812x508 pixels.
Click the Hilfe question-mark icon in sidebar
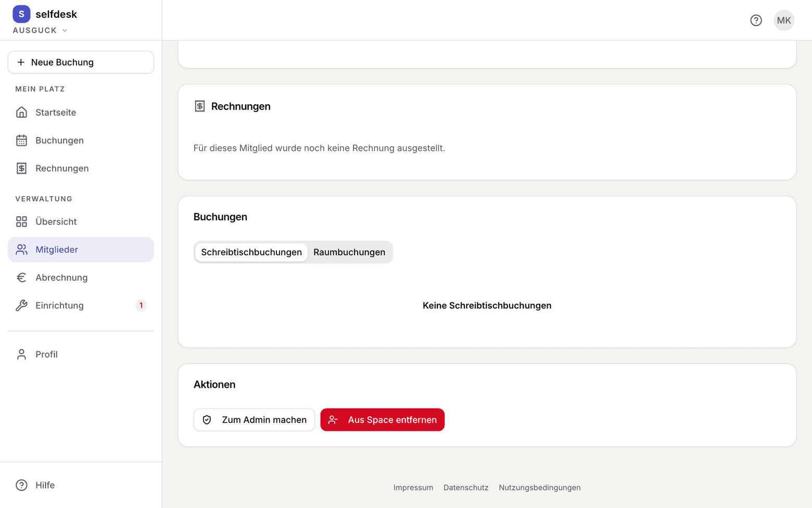[21, 485]
